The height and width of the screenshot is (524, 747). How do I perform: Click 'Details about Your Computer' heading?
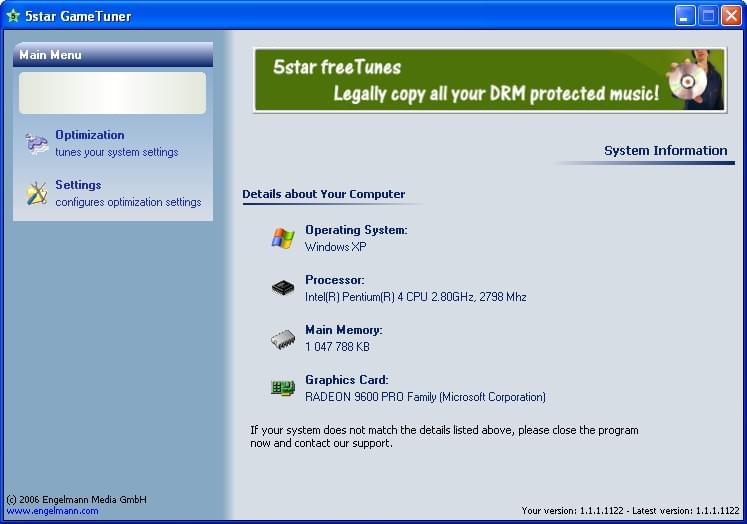tap(323, 194)
